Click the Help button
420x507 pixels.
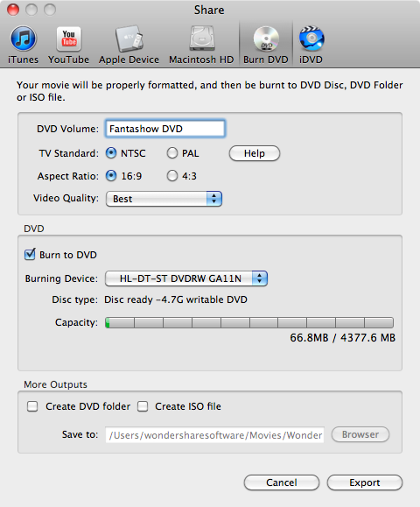point(255,153)
